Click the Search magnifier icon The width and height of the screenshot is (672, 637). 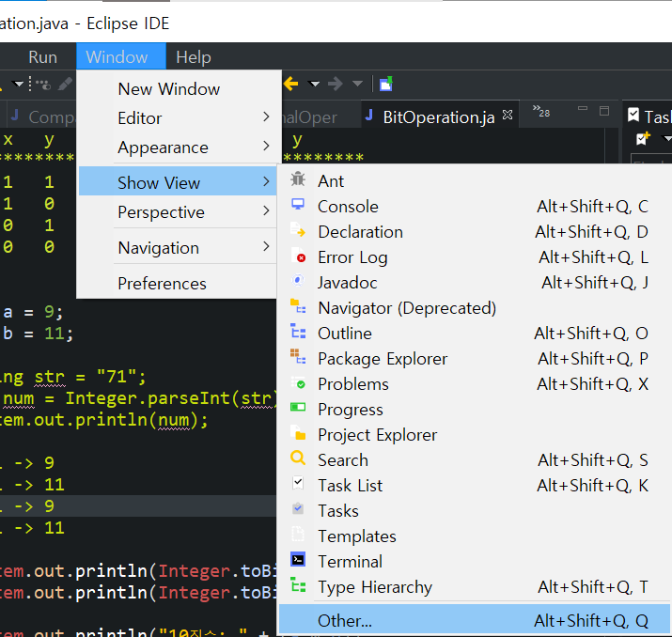pyautogui.click(x=298, y=458)
